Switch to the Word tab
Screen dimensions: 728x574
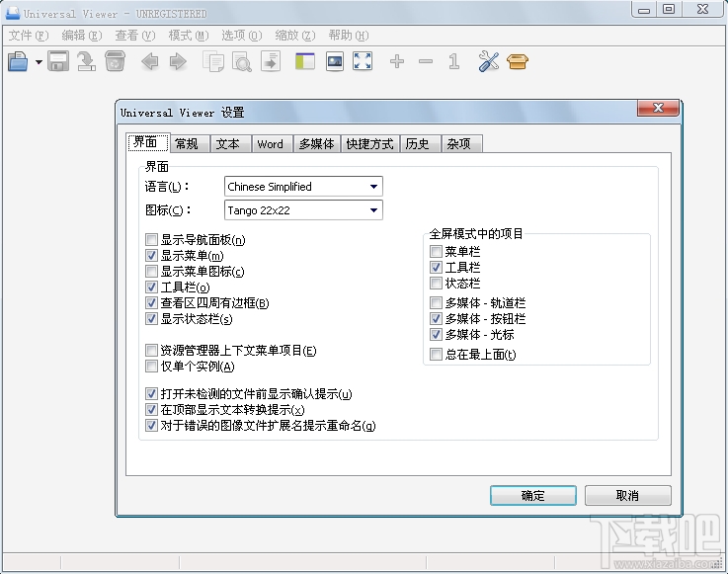(x=272, y=144)
